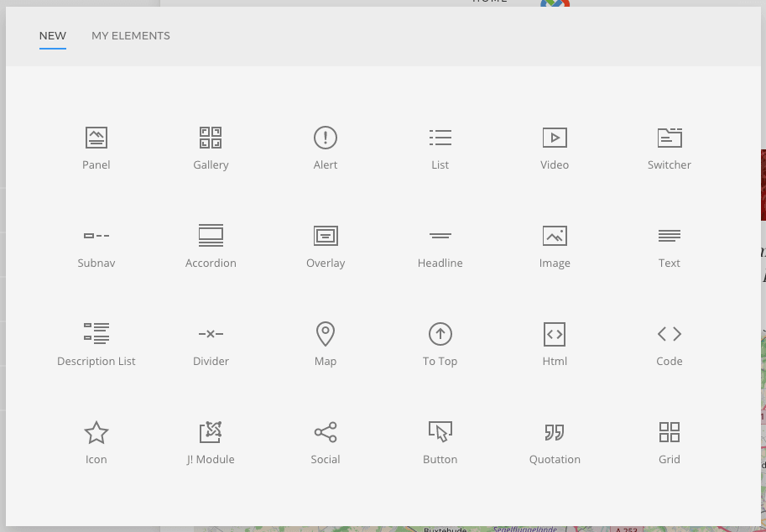The height and width of the screenshot is (532, 766).
Task: Add a Switcher element
Action: pyautogui.click(x=669, y=138)
